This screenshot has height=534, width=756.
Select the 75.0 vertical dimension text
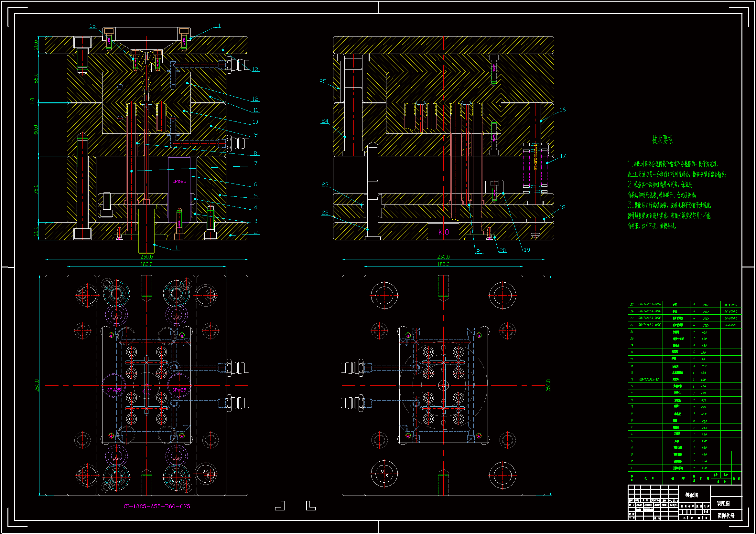pyautogui.click(x=36, y=189)
